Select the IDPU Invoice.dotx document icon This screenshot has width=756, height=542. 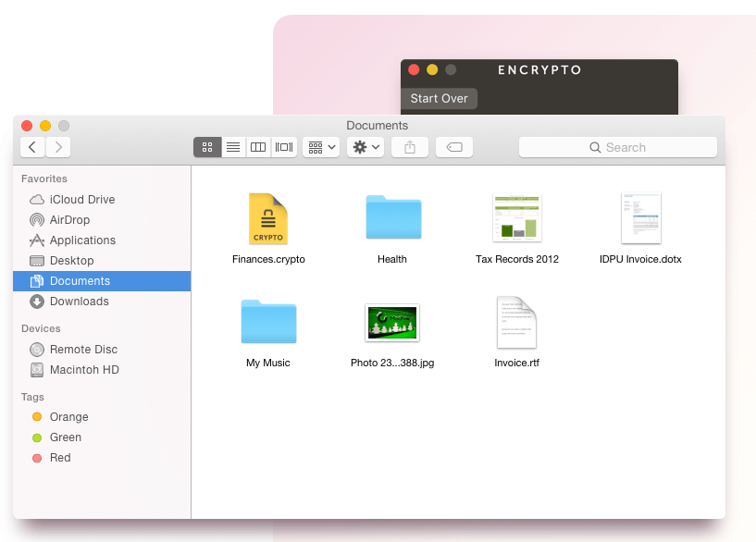coord(640,218)
